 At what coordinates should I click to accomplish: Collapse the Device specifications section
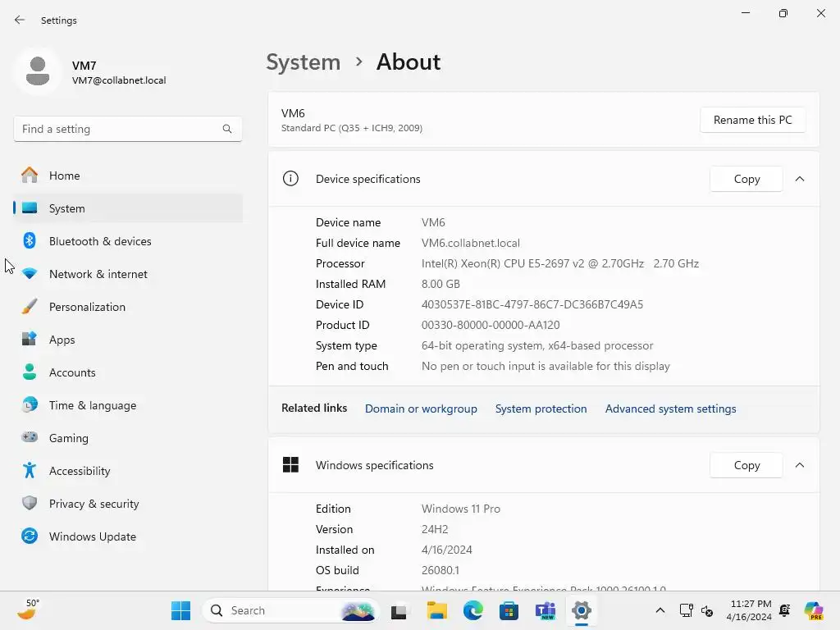799,179
